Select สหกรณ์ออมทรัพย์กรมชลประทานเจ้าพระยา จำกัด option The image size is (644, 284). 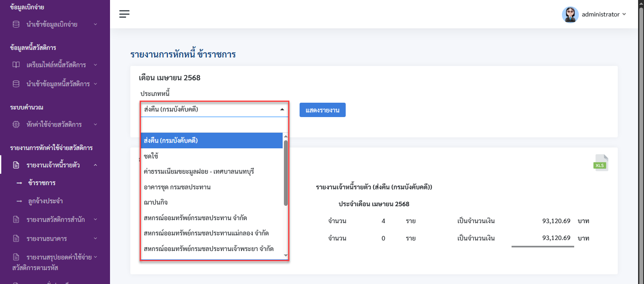click(x=212, y=248)
